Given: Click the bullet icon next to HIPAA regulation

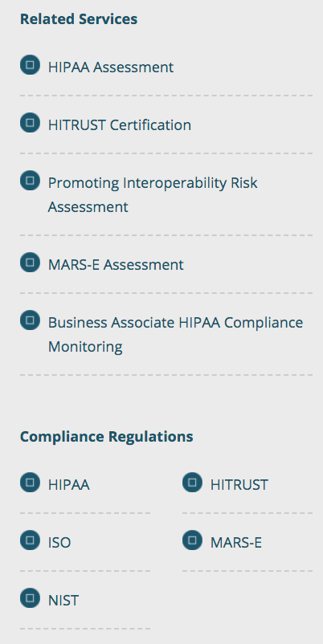Looking at the screenshot, I should click(30, 483).
